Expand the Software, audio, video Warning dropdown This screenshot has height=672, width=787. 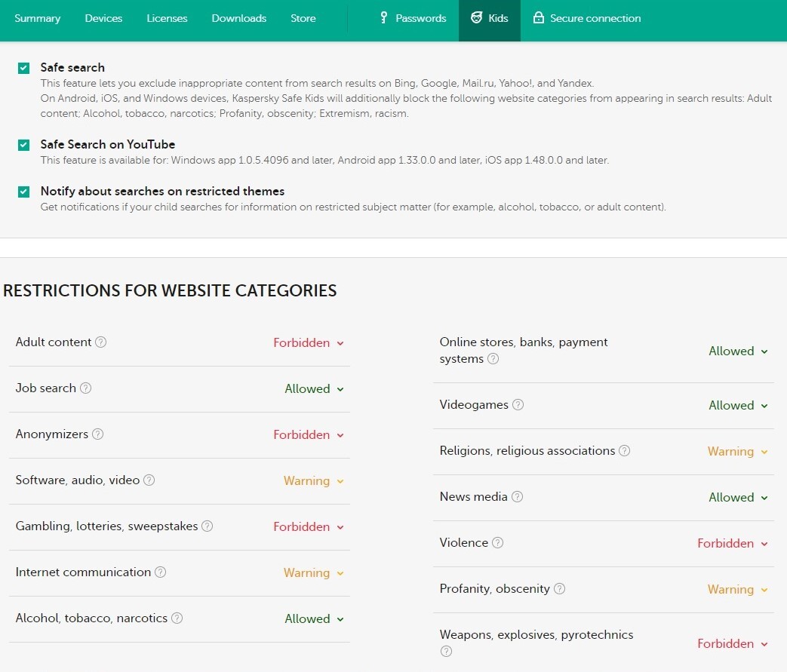coord(313,481)
